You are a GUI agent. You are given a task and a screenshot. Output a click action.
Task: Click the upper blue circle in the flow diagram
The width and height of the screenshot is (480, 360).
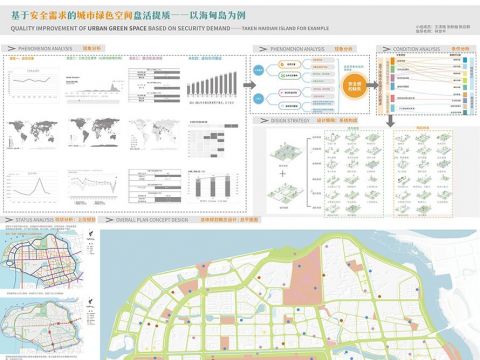(258, 70)
